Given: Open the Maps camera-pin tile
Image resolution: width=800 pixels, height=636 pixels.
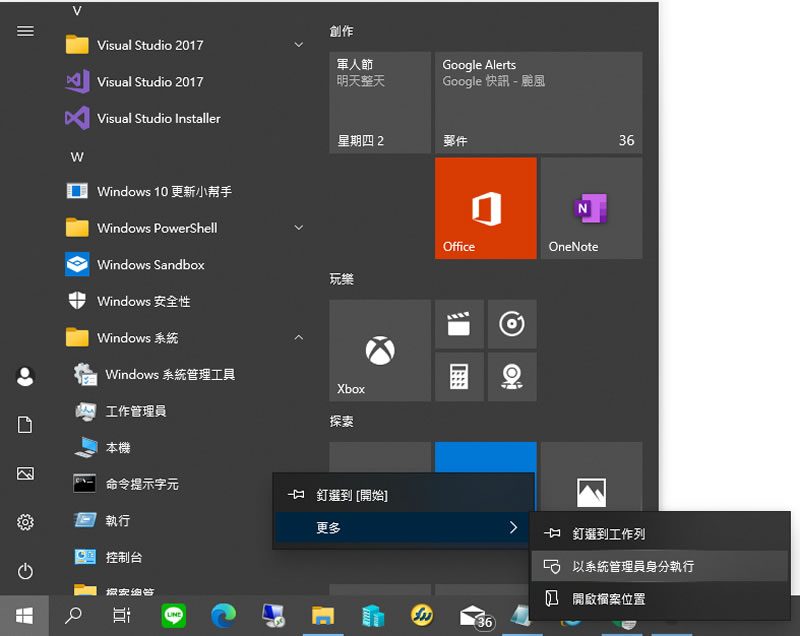Looking at the screenshot, I should (512, 377).
